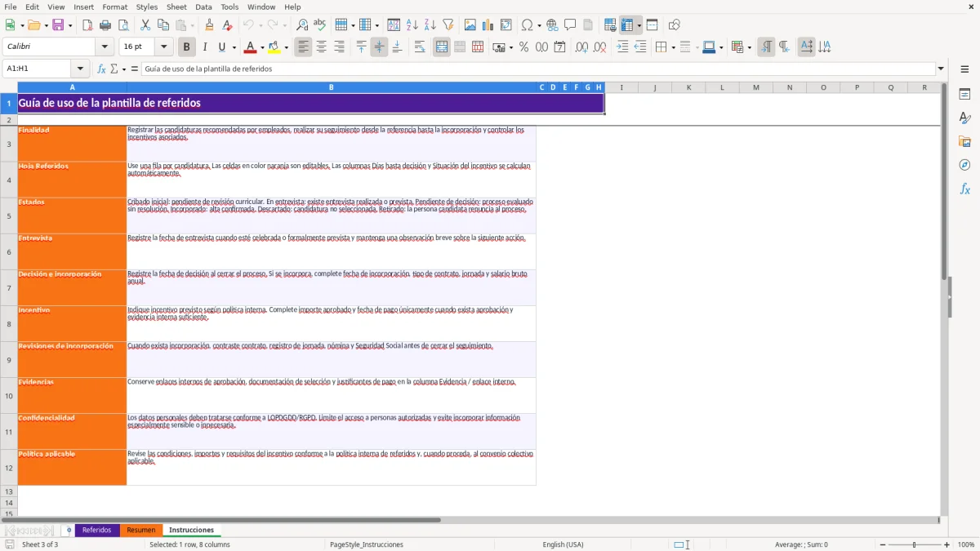Toggle Center Horizontally alignment
The width and height of the screenshot is (980, 551).
click(x=321, y=47)
